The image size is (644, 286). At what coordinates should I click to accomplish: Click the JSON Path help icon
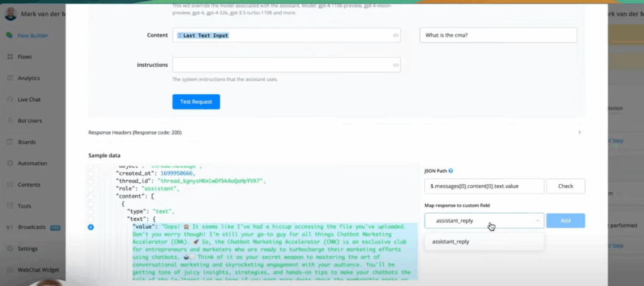click(x=451, y=171)
